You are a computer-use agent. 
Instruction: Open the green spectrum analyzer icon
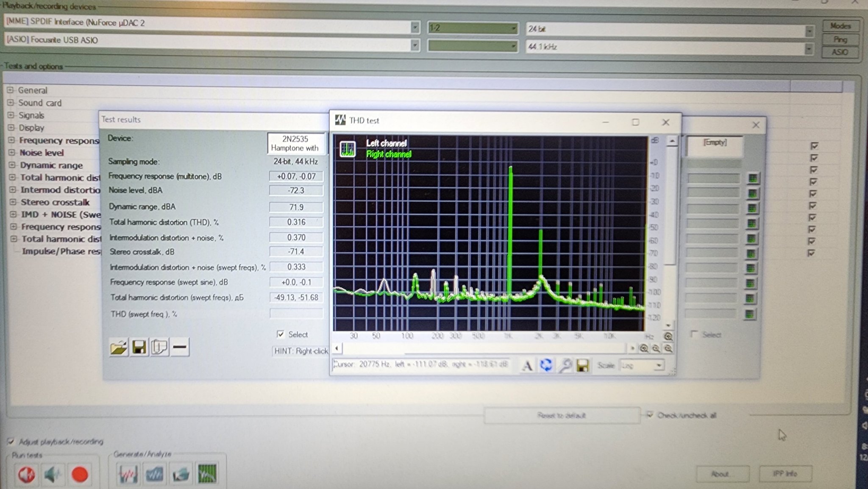(x=207, y=474)
